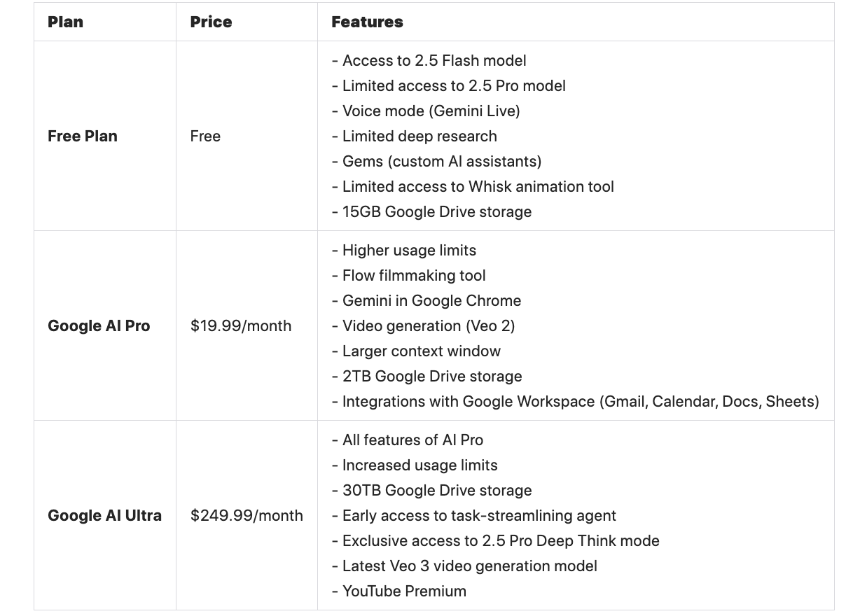Click the $249.99/month price cell

[247, 515]
